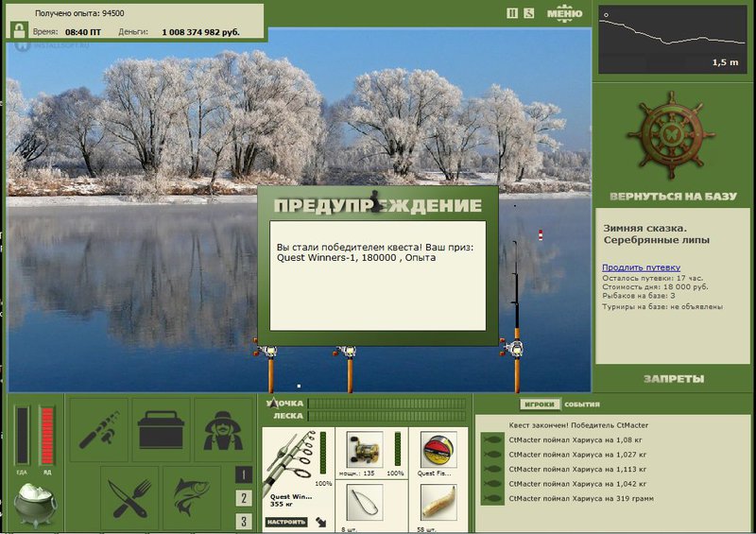Click Турниры на базе: не объявлены
Viewport: 756px width, 534px height.
click(x=662, y=306)
